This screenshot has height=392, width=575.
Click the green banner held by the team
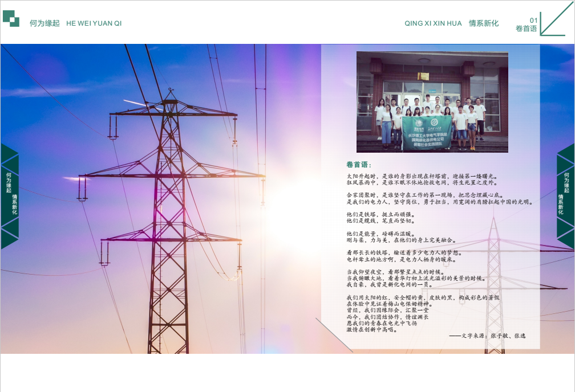427,133
